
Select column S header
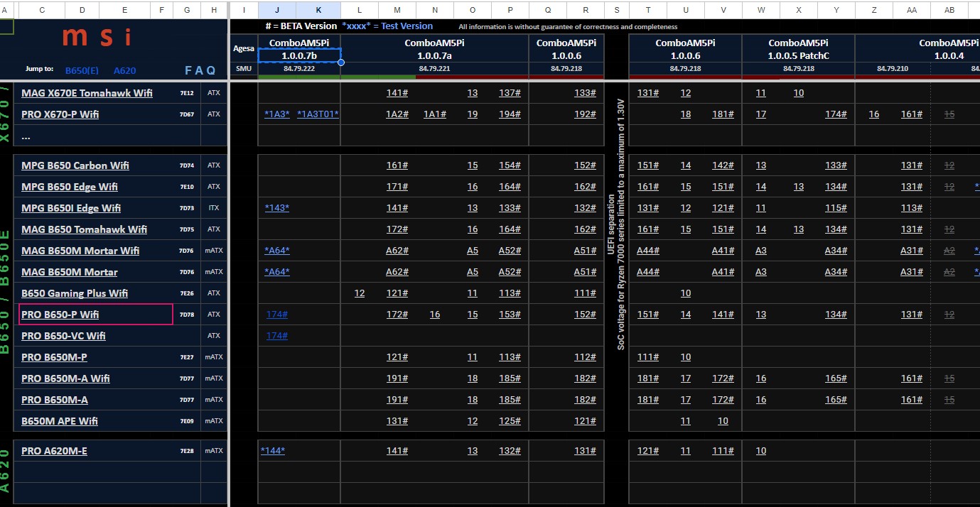(616, 10)
